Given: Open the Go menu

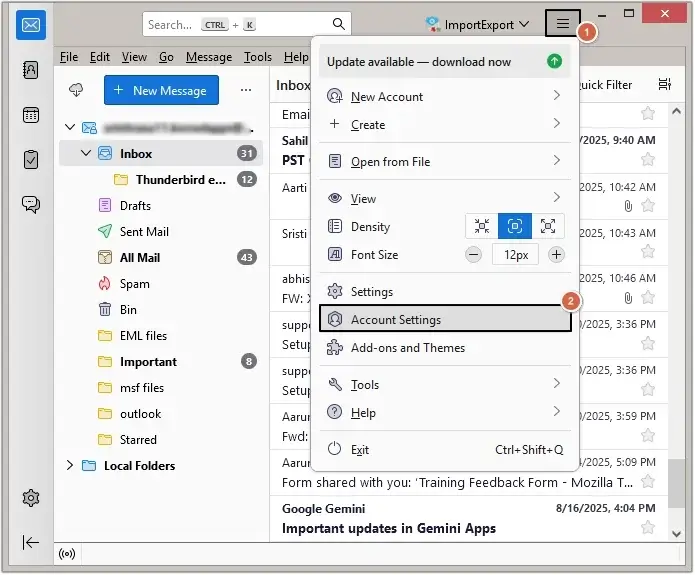Looking at the screenshot, I should (x=166, y=57).
